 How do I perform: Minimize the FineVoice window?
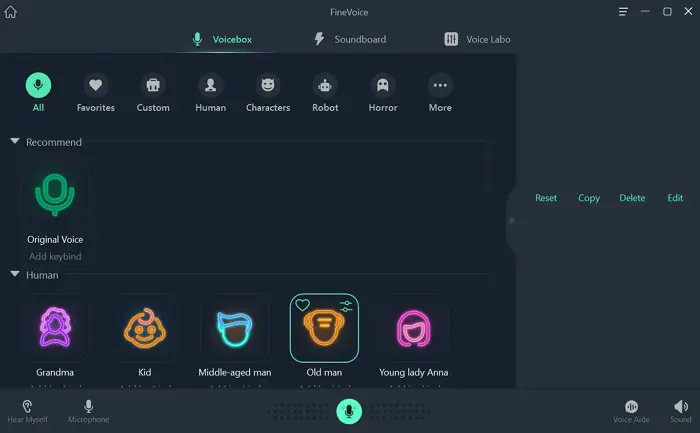coord(645,12)
